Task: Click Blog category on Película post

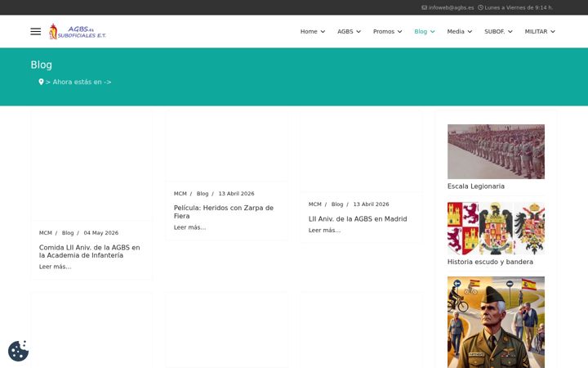Action: point(203,193)
